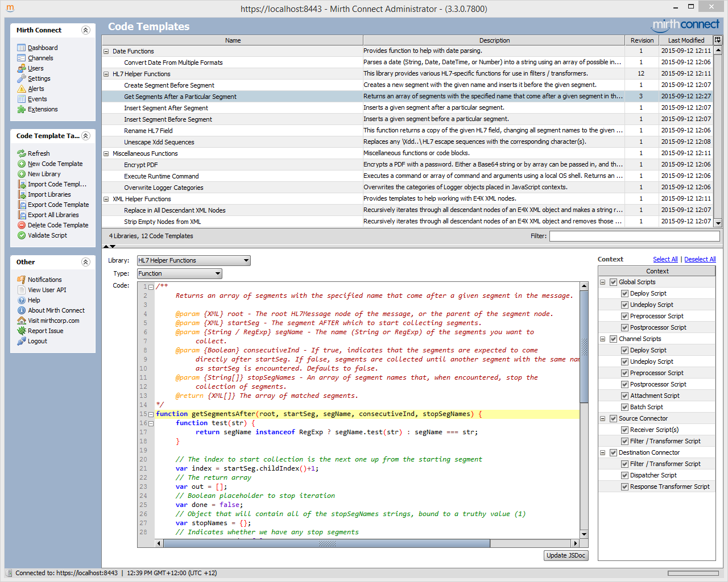The height and width of the screenshot is (582, 728).
Task: Open the table column chooser icon
Action: tap(718, 40)
